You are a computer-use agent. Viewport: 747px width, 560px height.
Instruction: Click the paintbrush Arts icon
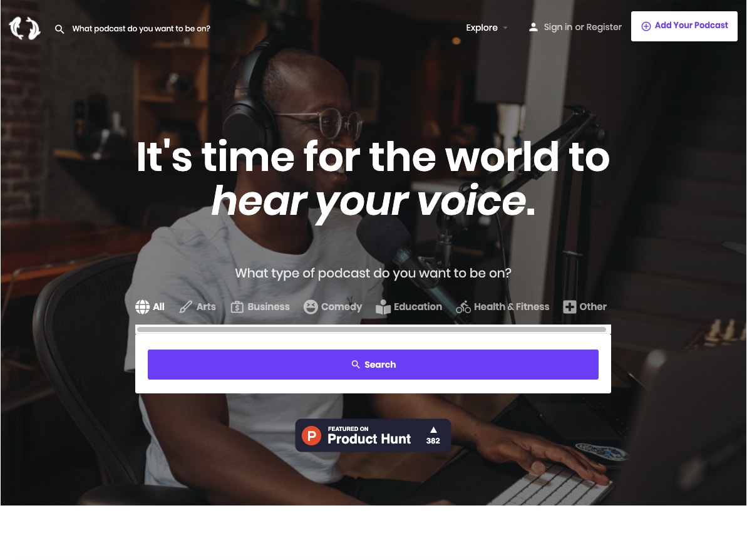[186, 307]
